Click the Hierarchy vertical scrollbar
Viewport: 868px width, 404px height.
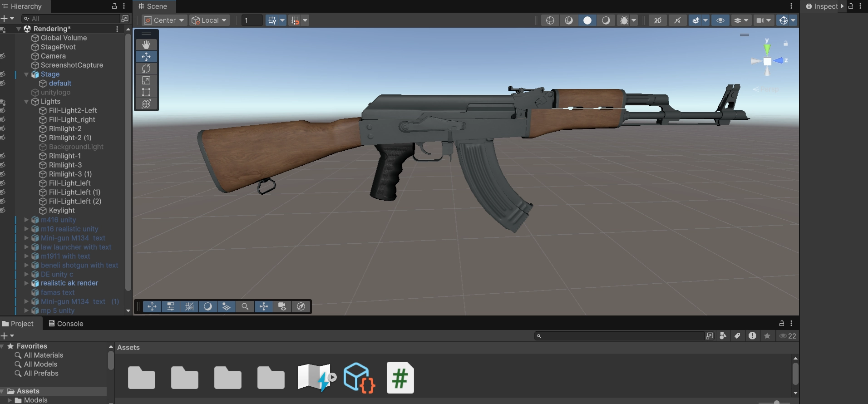pos(128,159)
